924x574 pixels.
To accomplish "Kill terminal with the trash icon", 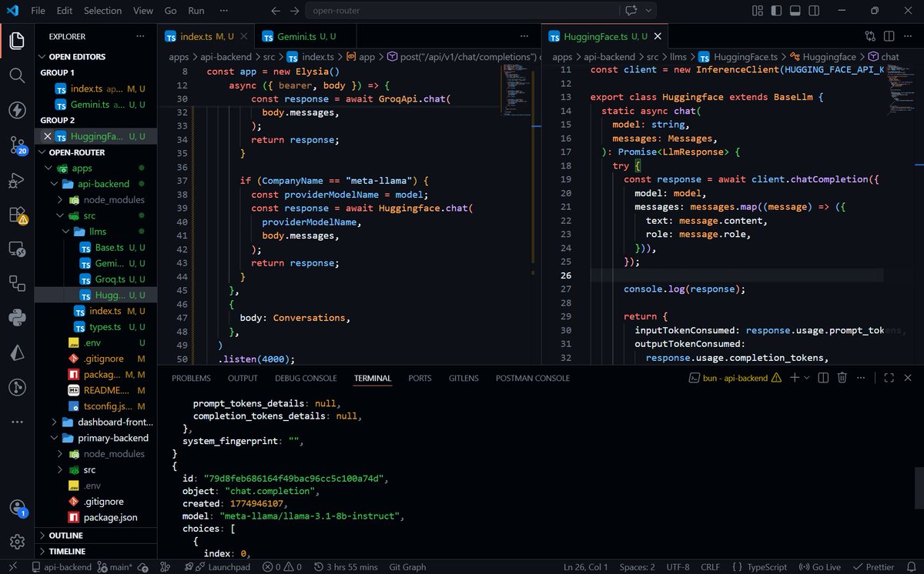I will [x=842, y=378].
